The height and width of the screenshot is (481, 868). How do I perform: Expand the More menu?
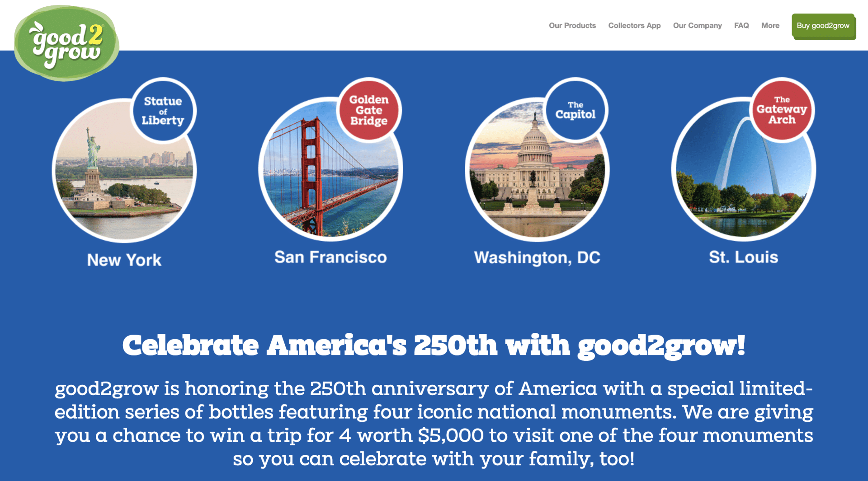(770, 26)
